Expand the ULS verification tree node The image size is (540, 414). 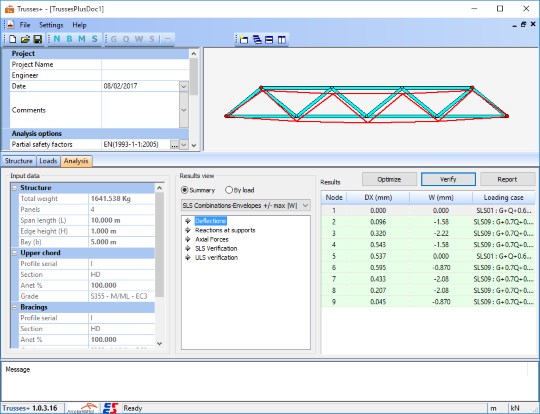[x=188, y=258]
